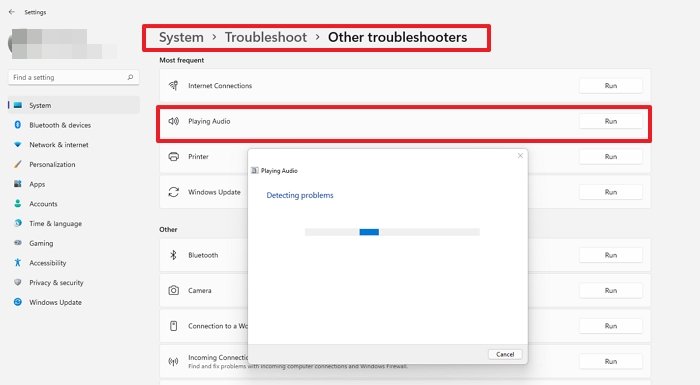Run the Connection to a Workplace troubleshooter
Viewport: 700px width, 385px height.
[611, 326]
